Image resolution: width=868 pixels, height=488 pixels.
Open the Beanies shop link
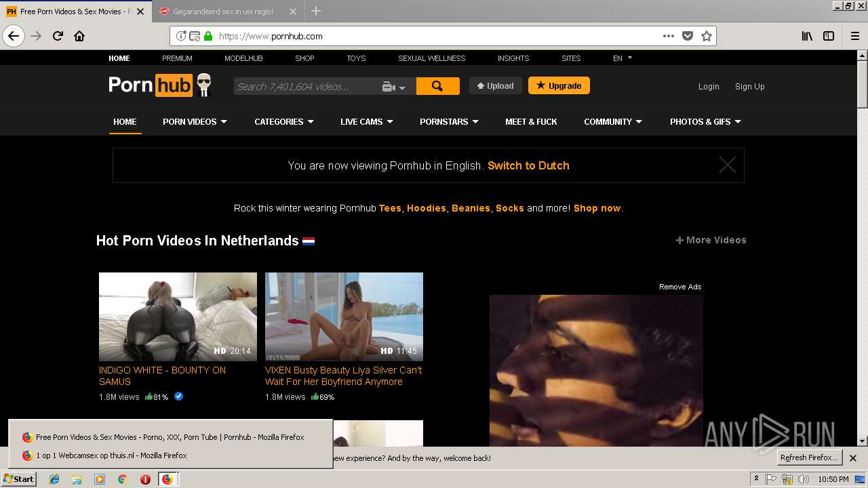(x=471, y=208)
